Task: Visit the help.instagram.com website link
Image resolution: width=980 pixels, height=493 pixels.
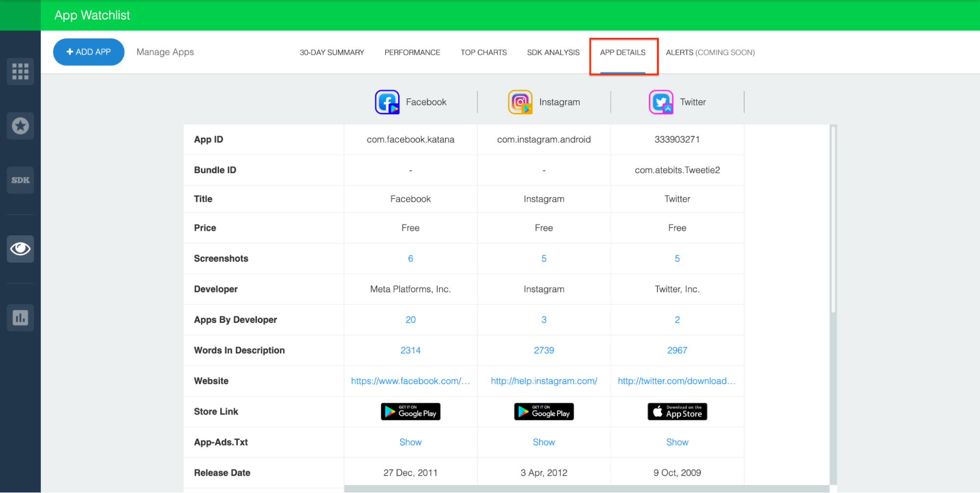Action: 544,381
